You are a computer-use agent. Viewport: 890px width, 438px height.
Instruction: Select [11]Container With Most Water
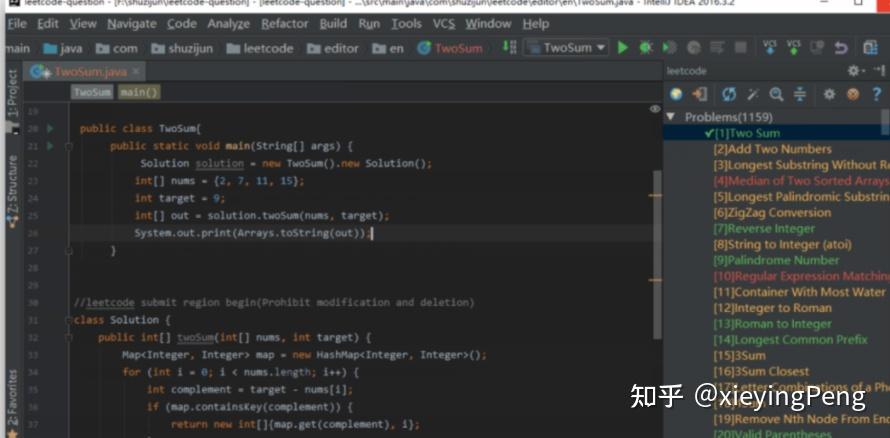click(x=799, y=292)
